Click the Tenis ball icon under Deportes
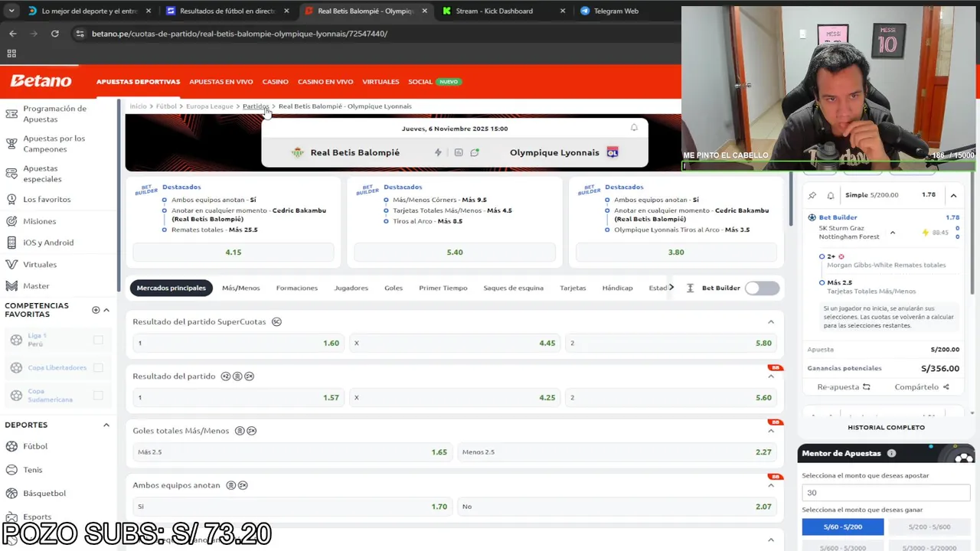Screen dimensions: 980x551 pyautogui.click(x=12, y=470)
